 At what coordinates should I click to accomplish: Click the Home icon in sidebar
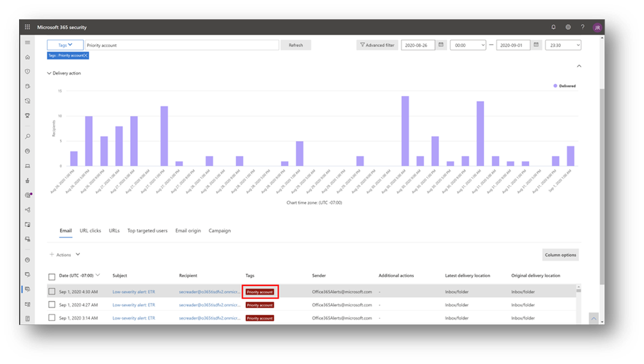click(x=28, y=57)
